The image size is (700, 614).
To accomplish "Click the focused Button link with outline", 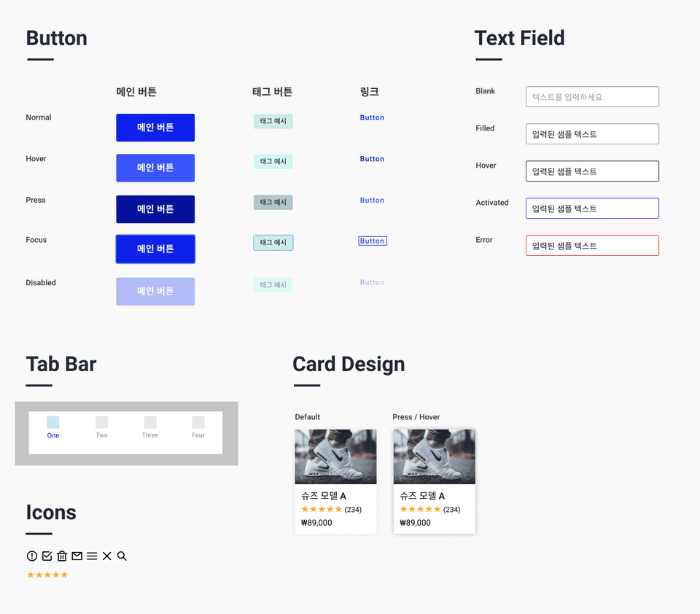I will pos(373,241).
